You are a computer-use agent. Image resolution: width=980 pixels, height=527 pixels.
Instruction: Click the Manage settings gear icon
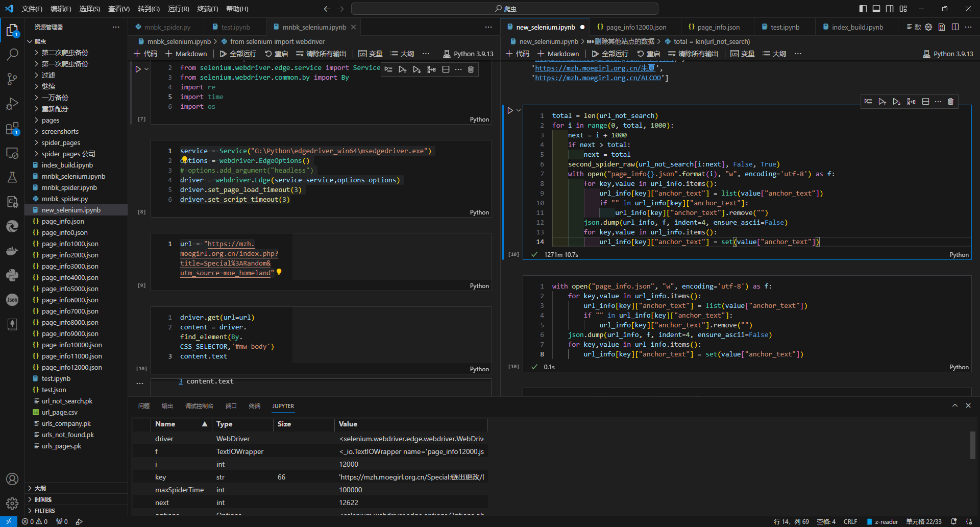tap(12, 504)
